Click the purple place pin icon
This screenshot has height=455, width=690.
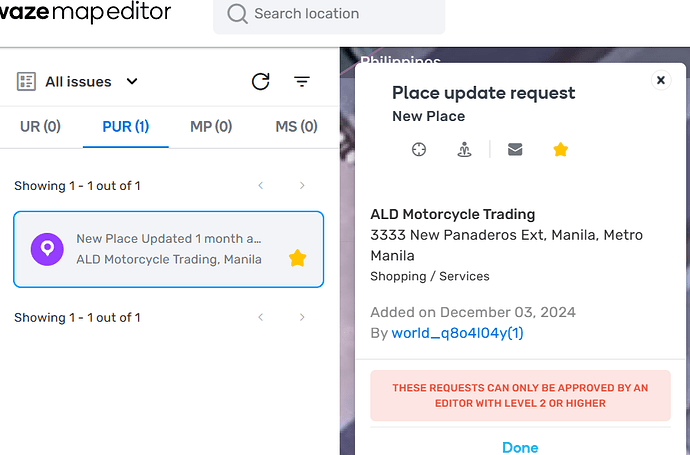47,249
